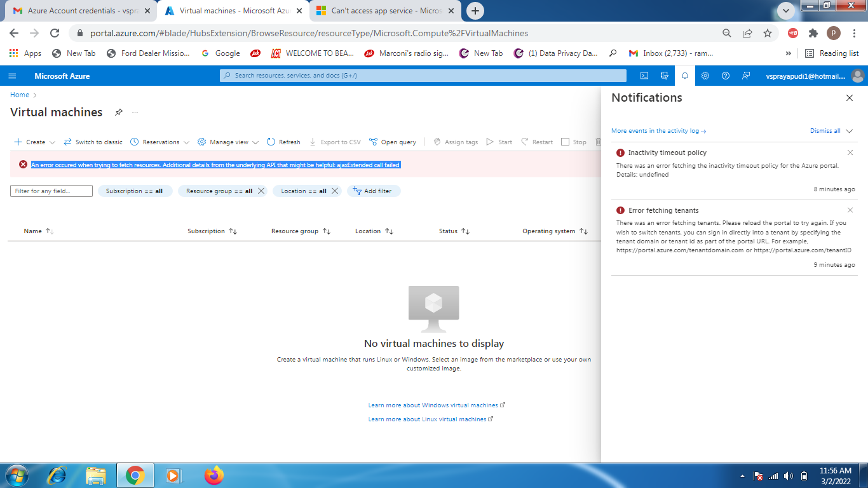Image resolution: width=868 pixels, height=488 pixels.
Task: Open Internet Explorer from the taskbar
Action: (x=57, y=475)
